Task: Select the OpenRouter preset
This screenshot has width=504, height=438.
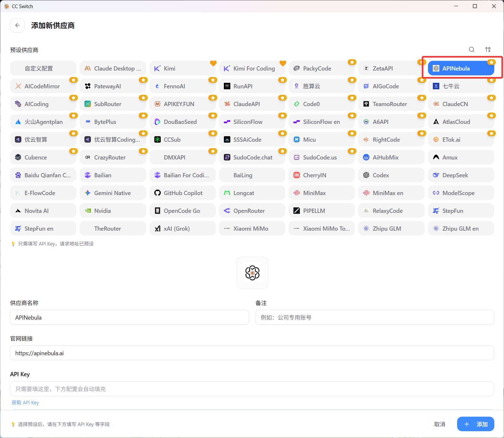Action: click(252, 211)
